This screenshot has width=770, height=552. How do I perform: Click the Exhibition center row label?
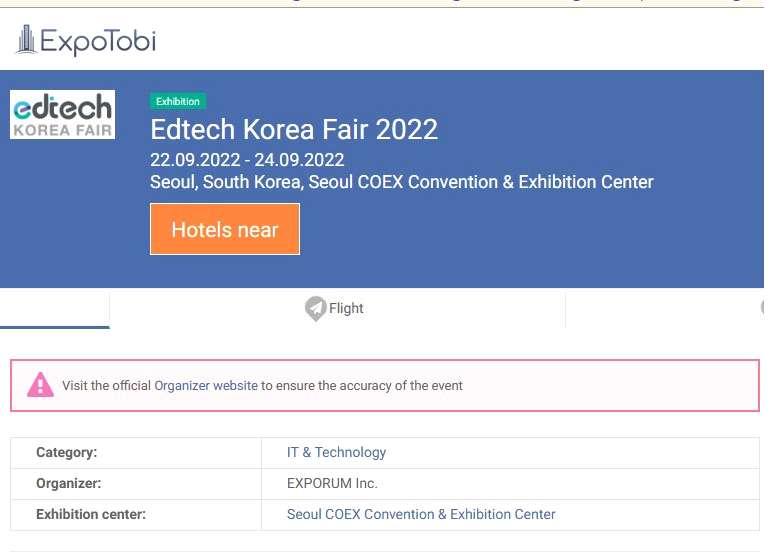[91, 514]
